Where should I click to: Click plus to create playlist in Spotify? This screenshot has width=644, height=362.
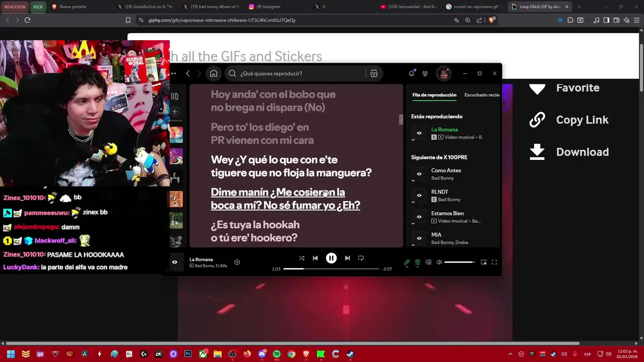pos(175,112)
